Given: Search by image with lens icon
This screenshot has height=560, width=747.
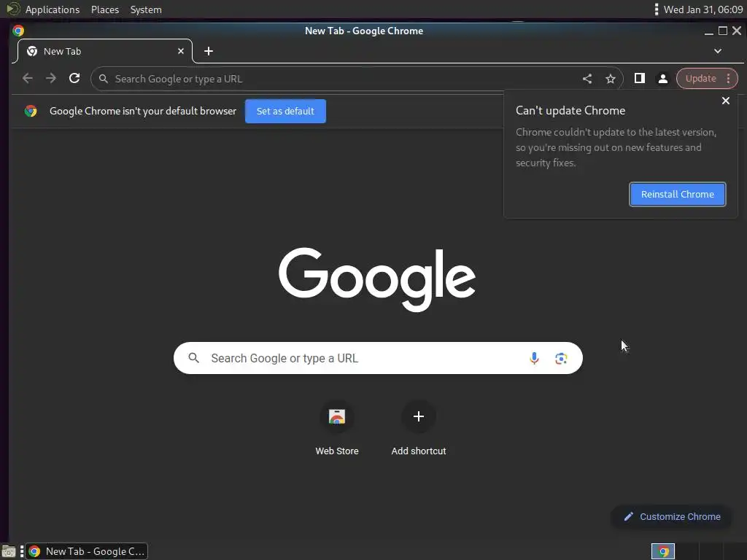Looking at the screenshot, I should click(561, 359).
